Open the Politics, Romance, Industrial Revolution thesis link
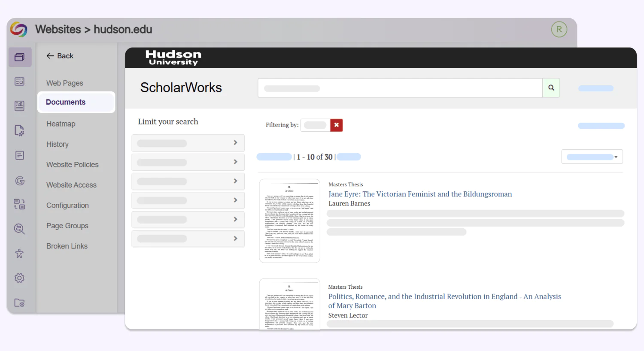 444,301
